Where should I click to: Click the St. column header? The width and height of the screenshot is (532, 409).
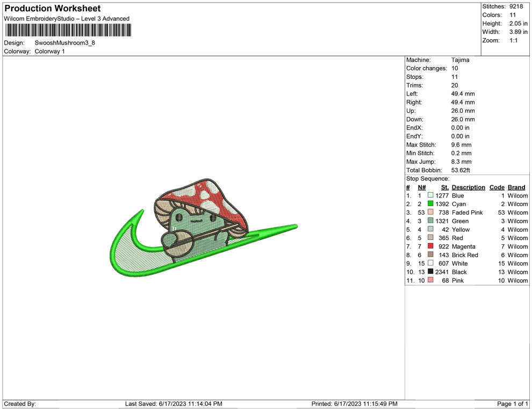coord(445,187)
